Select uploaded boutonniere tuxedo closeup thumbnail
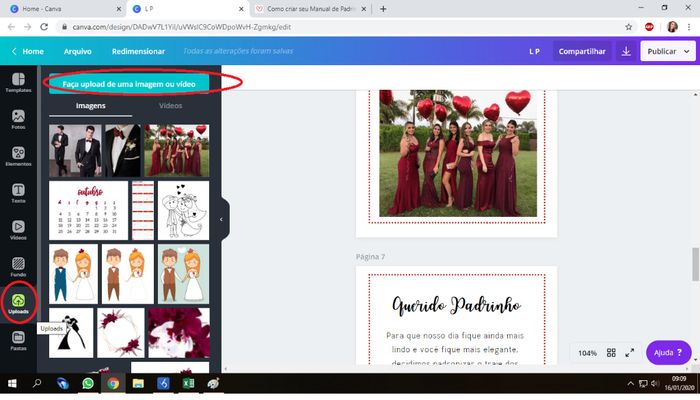Screen dimensions: 700x400 tap(123, 150)
